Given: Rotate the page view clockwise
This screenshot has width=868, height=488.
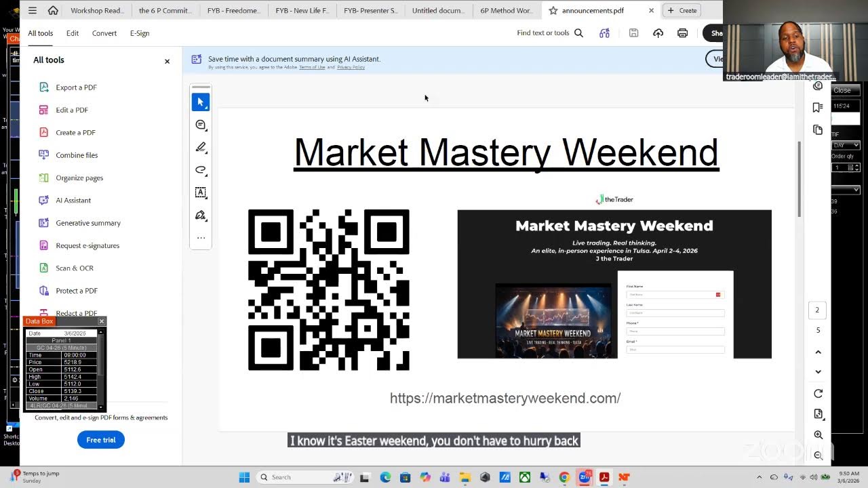Looking at the screenshot, I should (818, 394).
